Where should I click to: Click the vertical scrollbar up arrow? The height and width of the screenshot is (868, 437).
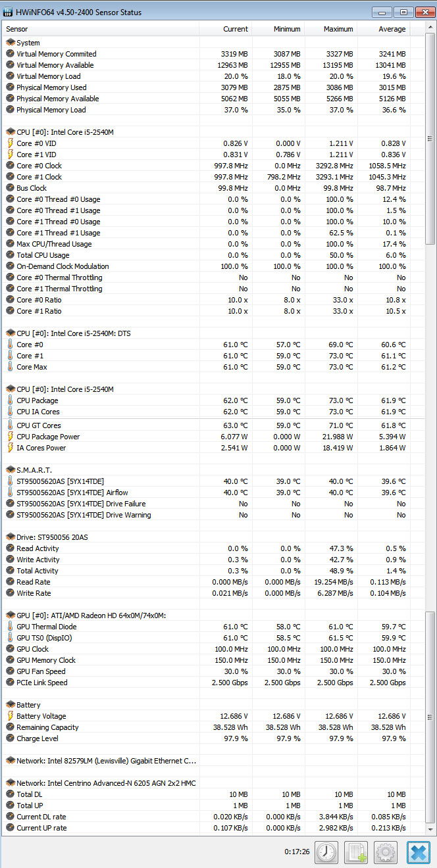click(430, 28)
